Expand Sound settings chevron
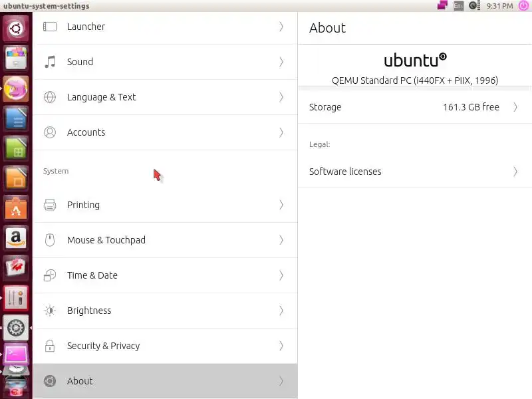This screenshot has height=399, width=532. (x=281, y=62)
